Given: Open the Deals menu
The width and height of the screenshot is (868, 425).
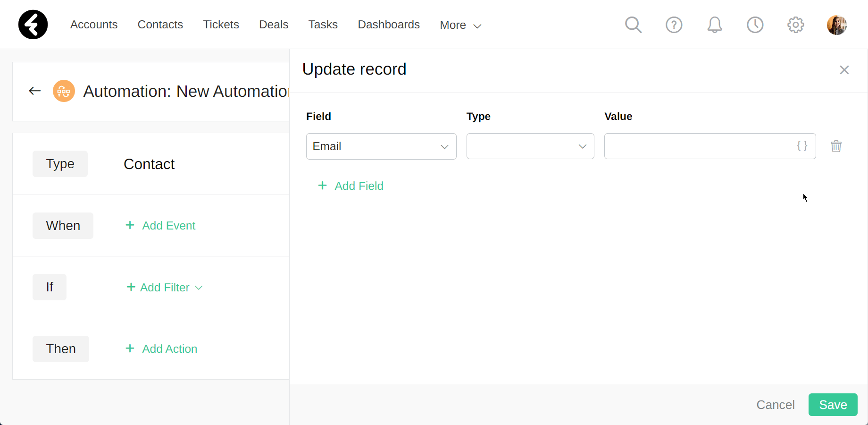Looking at the screenshot, I should (x=274, y=25).
